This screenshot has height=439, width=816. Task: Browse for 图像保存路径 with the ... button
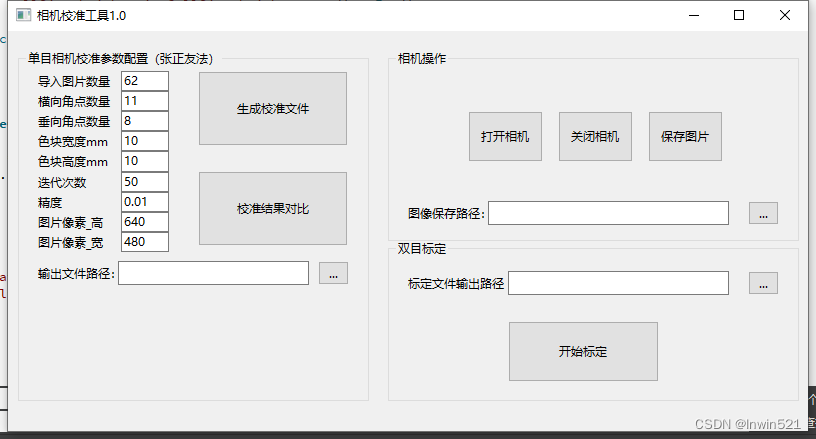(763, 213)
